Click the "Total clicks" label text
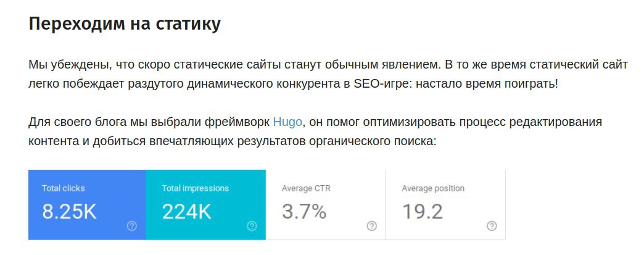This screenshot has height=255, width=644. coord(64,188)
